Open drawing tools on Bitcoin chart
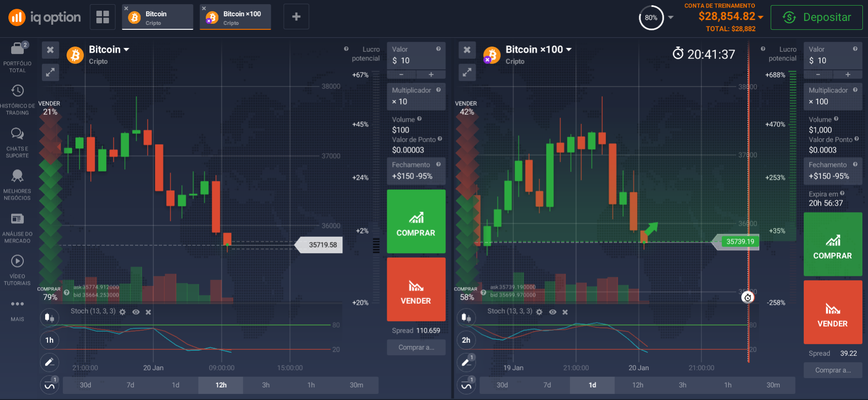 49,362
